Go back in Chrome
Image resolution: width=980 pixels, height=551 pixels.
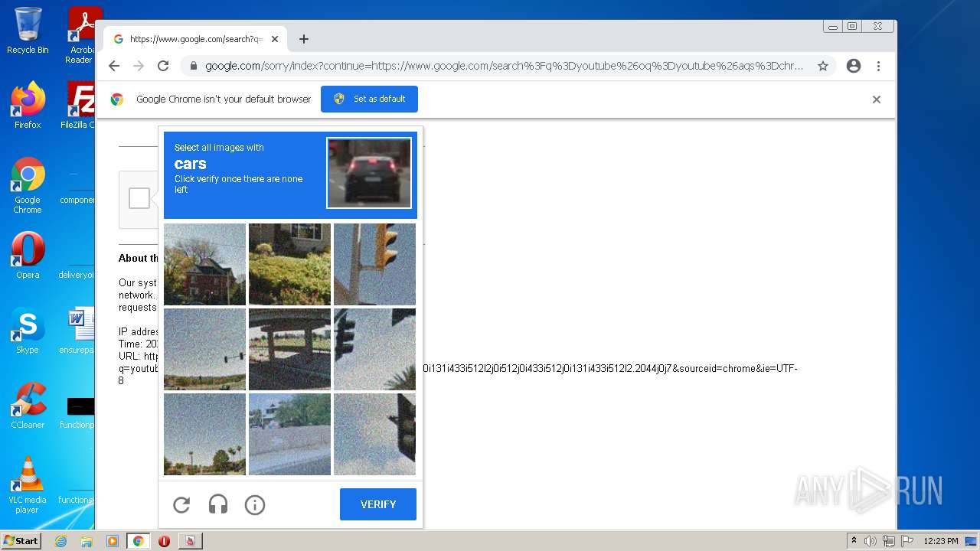[114, 66]
